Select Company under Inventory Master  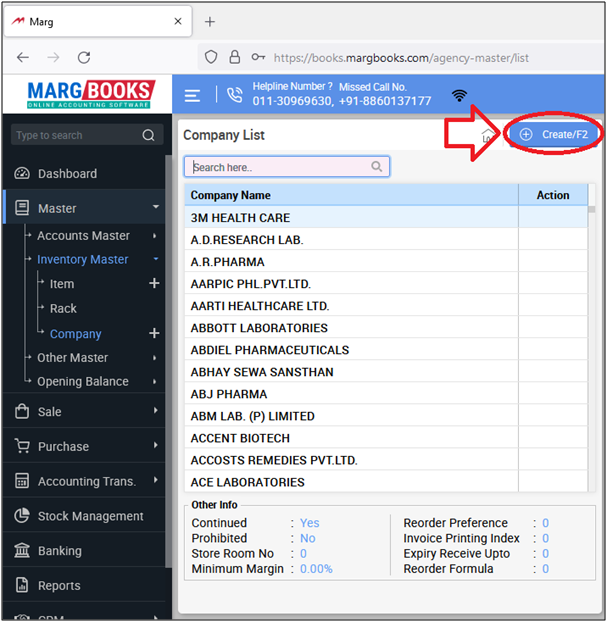(x=75, y=334)
